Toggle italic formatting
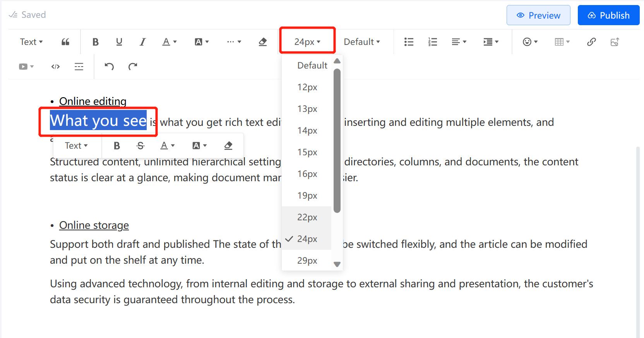This screenshot has height=338, width=644. [143, 42]
